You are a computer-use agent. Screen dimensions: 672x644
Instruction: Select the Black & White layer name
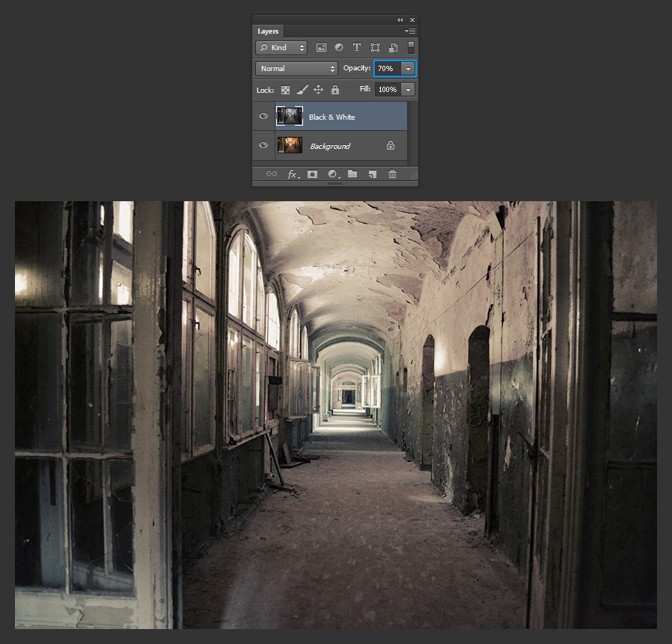[x=332, y=117]
